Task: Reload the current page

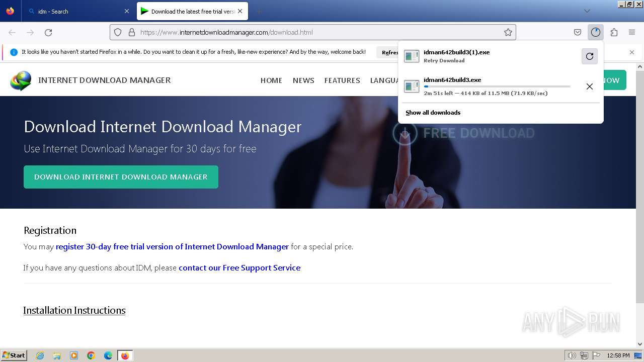Action: pyautogui.click(x=48, y=32)
